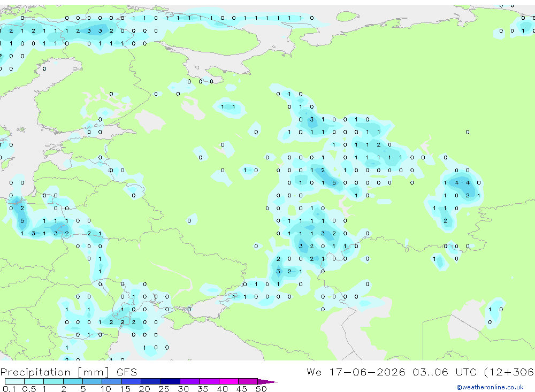Viewport: 535px width, 392px height.
Task: Select the '35' legend scale label
Action: pyautogui.click(x=203, y=389)
